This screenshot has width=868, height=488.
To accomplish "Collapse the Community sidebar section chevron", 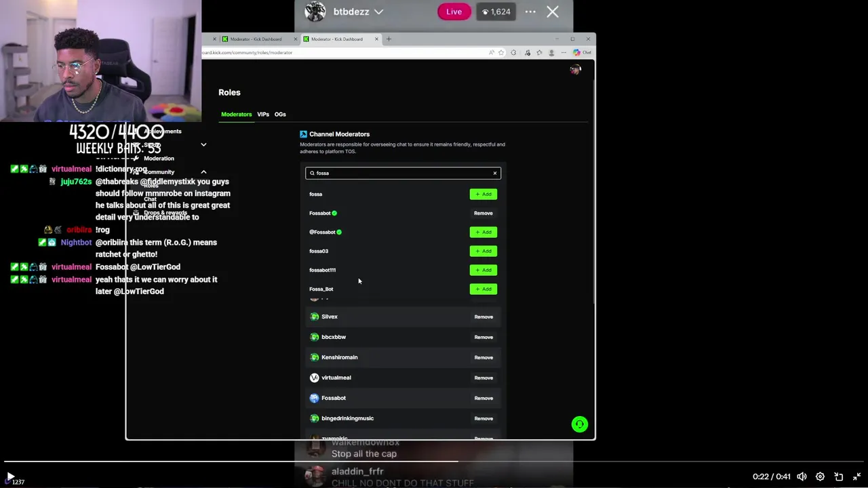I will (x=203, y=172).
